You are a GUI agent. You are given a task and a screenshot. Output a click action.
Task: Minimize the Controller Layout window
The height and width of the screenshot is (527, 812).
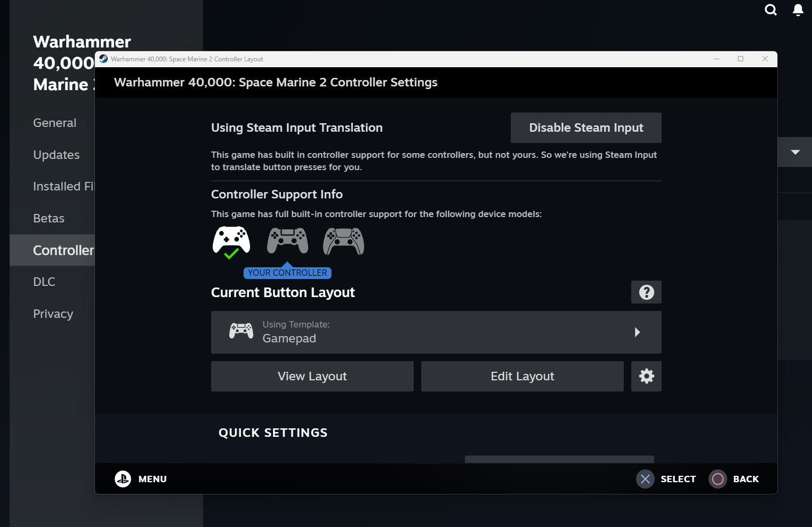click(x=717, y=59)
